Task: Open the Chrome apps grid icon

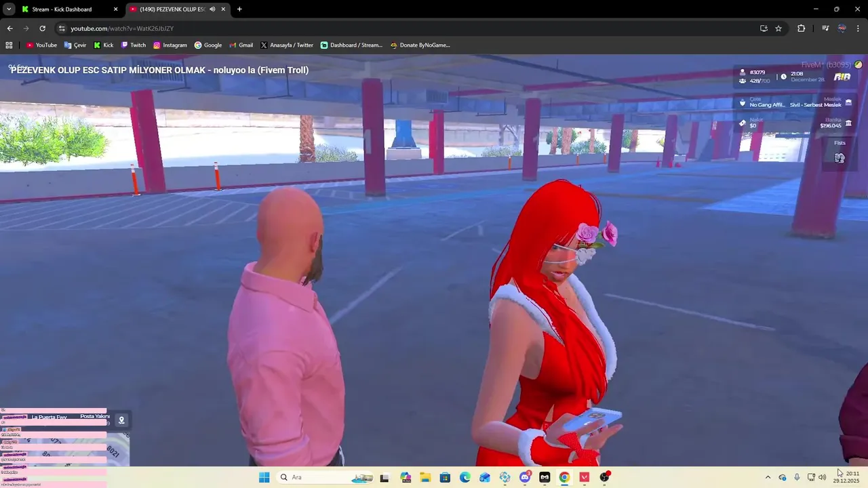Action: pos(9,45)
